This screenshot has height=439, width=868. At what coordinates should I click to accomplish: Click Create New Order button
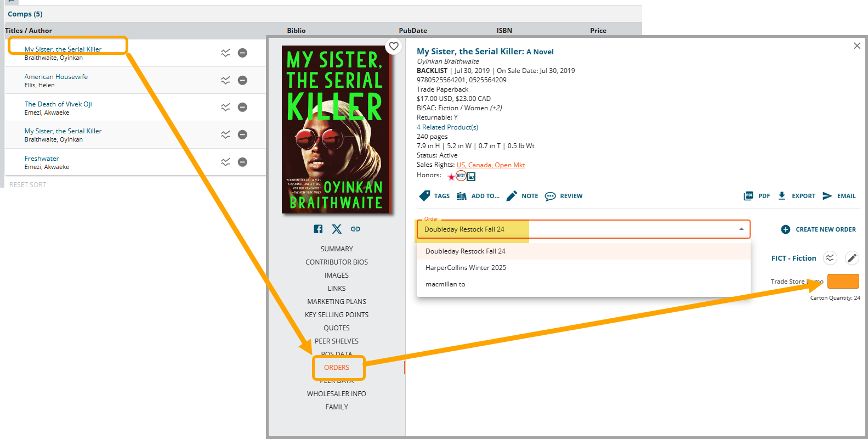point(818,229)
